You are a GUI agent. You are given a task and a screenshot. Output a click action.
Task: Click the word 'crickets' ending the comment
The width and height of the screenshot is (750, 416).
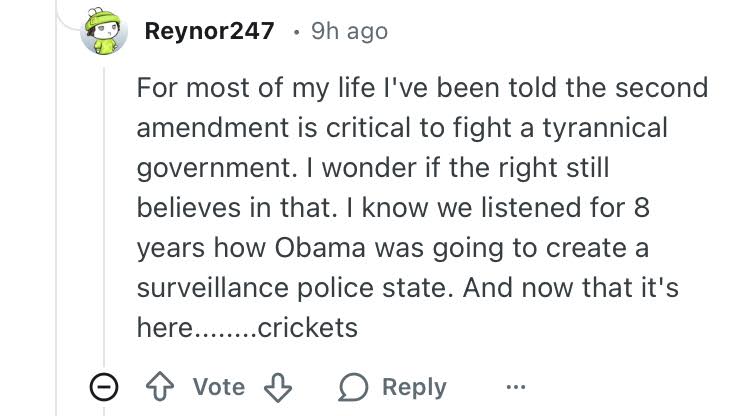[x=308, y=328]
